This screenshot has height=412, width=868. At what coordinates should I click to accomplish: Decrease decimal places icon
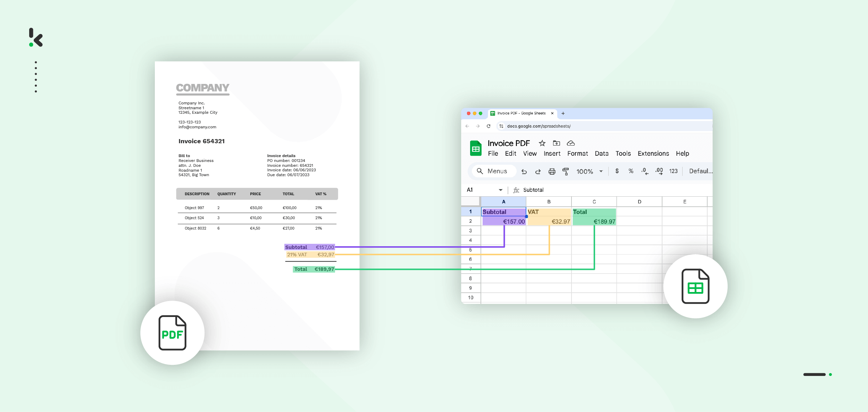(645, 171)
